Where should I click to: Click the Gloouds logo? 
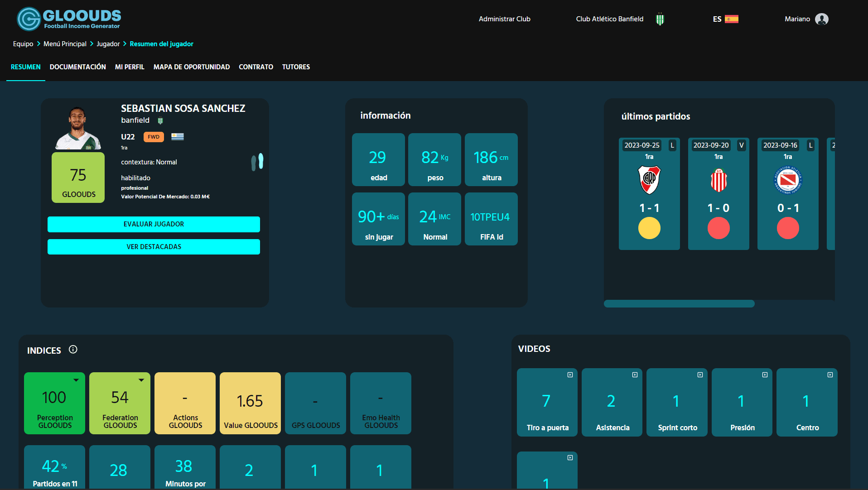tap(69, 19)
